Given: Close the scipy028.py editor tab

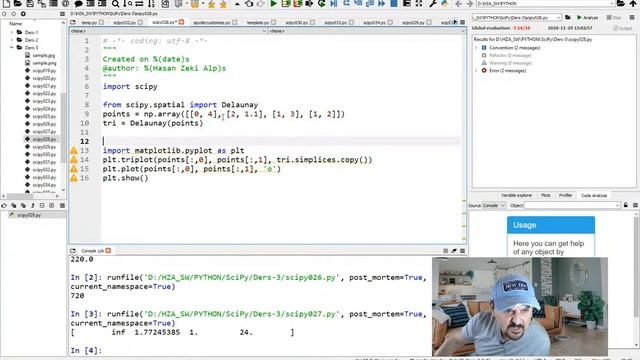Looking at the screenshot, I should pos(182,22).
